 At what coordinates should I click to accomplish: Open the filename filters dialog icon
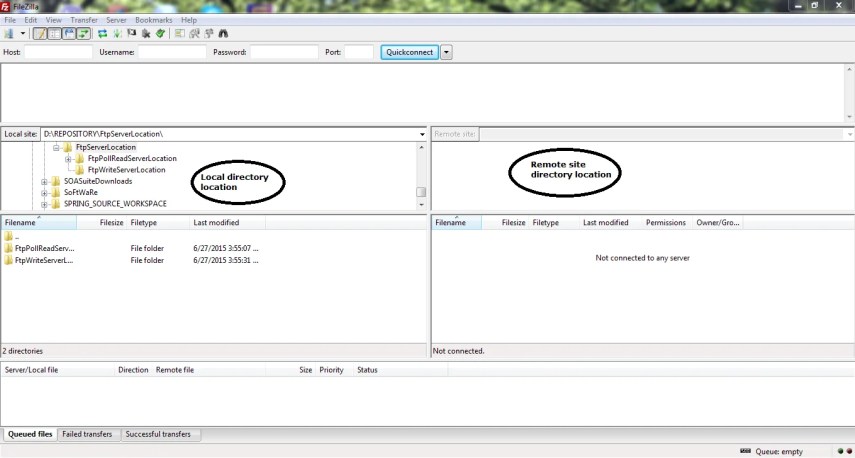[x=180, y=34]
